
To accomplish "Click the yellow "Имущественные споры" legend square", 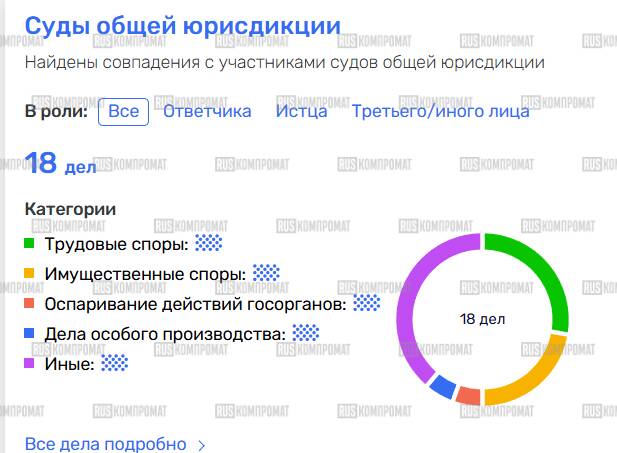I will click(30, 273).
